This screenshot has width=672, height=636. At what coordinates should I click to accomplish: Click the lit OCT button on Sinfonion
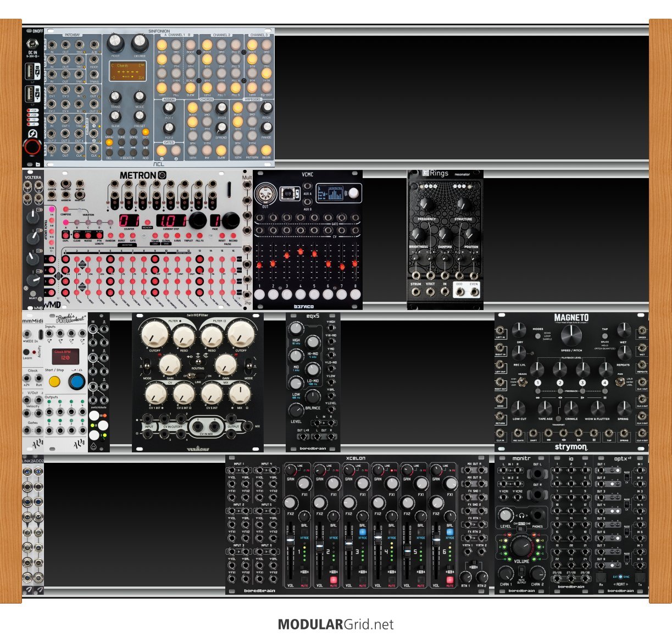point(146,132)
